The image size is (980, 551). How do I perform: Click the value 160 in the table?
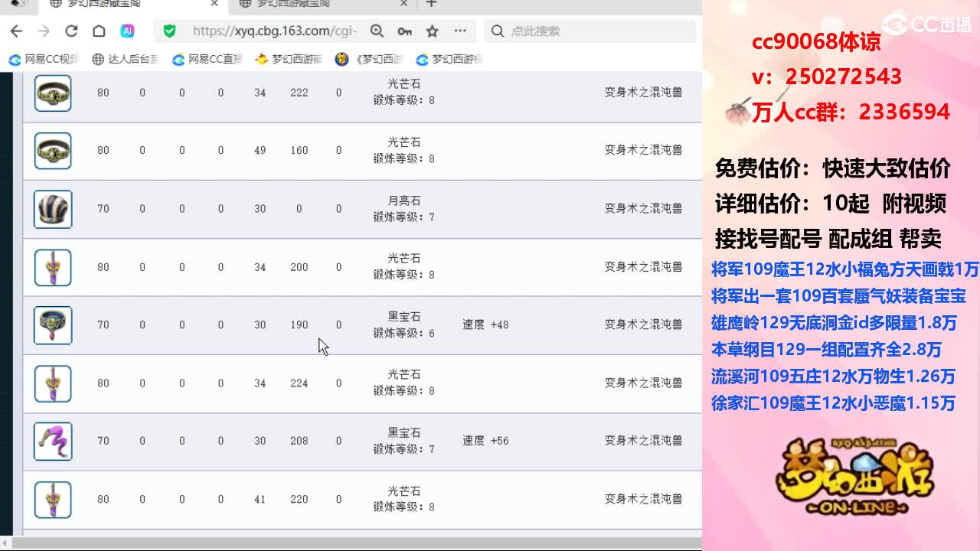(x=299, y=151)
